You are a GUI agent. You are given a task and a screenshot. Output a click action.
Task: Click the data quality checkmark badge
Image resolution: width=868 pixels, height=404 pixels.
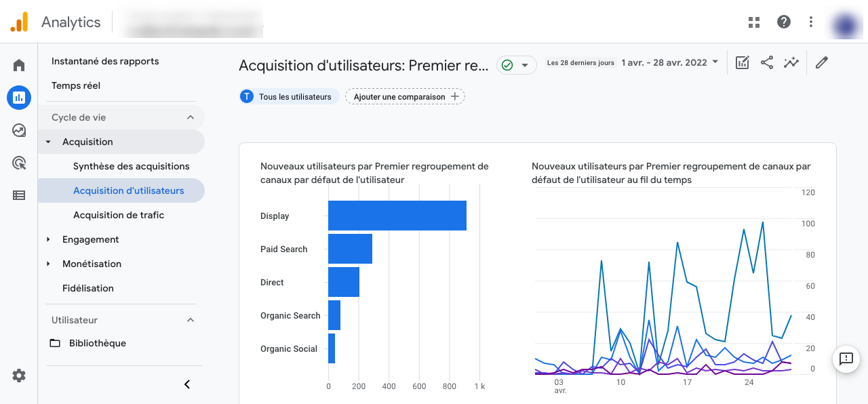click(x=508, y=65)
